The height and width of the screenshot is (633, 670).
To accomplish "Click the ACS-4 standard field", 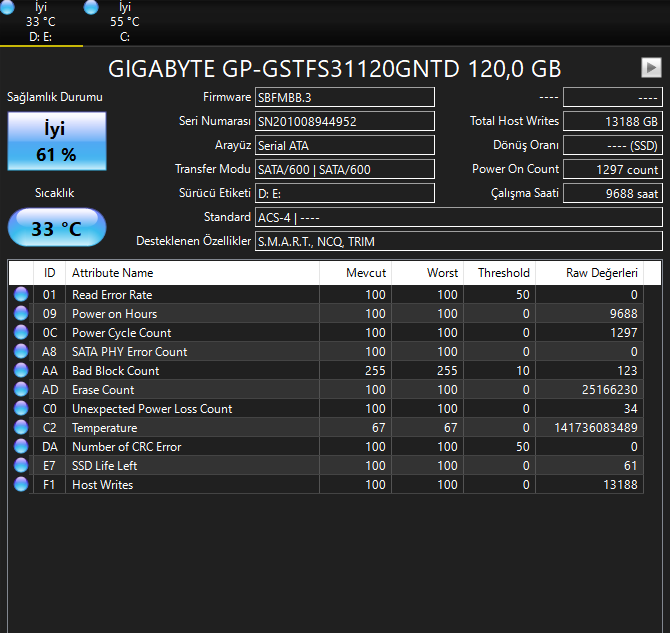I will (459, 217).
